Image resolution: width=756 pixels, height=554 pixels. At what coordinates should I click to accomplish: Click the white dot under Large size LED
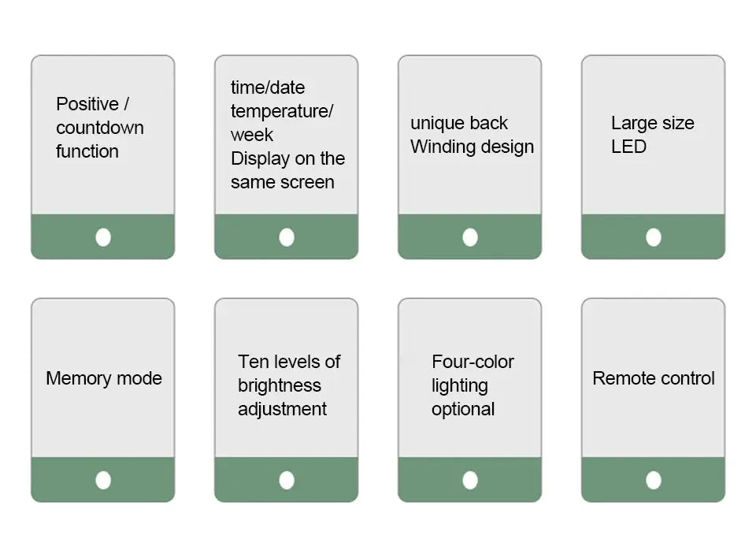pyautogui.click(x=654, y=237)
